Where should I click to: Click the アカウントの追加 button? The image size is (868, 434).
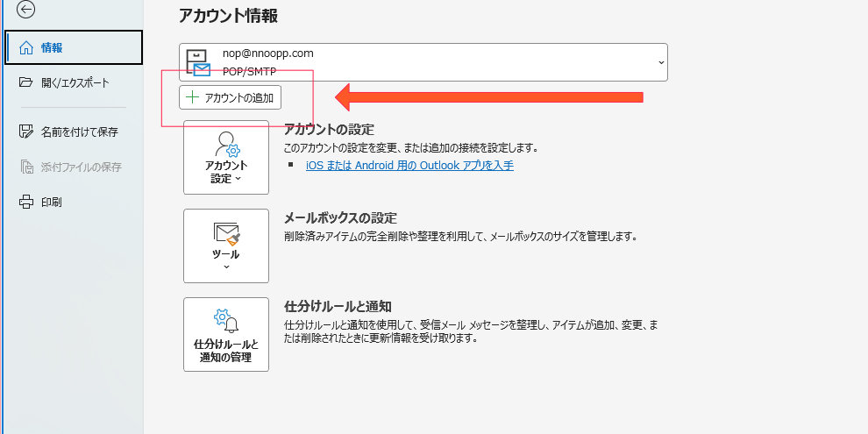231,98
